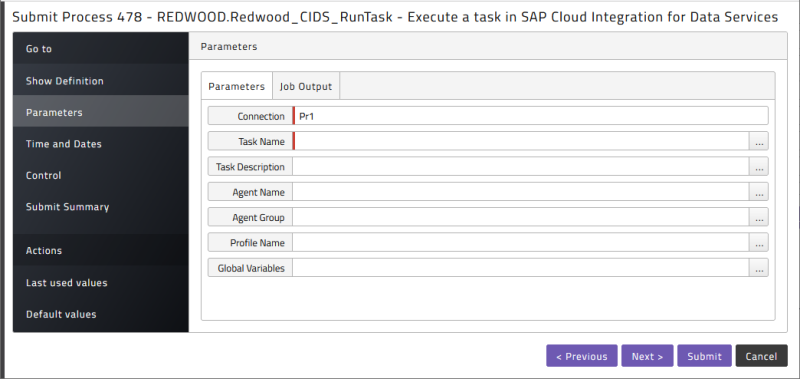Viewport: 800px width, 379px height.
Task: Focus the Agent Name input field
Action: click(x=521, y=192)
